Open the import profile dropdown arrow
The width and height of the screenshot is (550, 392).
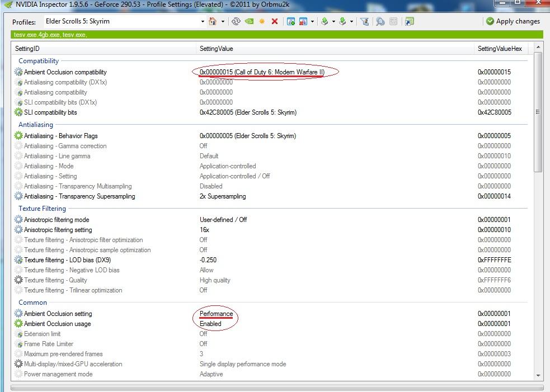pos(351,22)
